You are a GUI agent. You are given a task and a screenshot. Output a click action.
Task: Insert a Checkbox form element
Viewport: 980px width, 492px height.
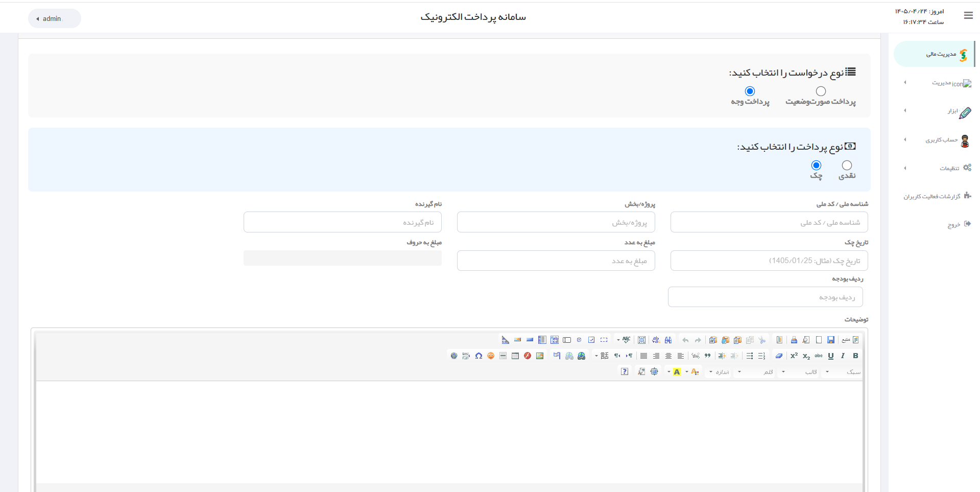pos(591,340)
